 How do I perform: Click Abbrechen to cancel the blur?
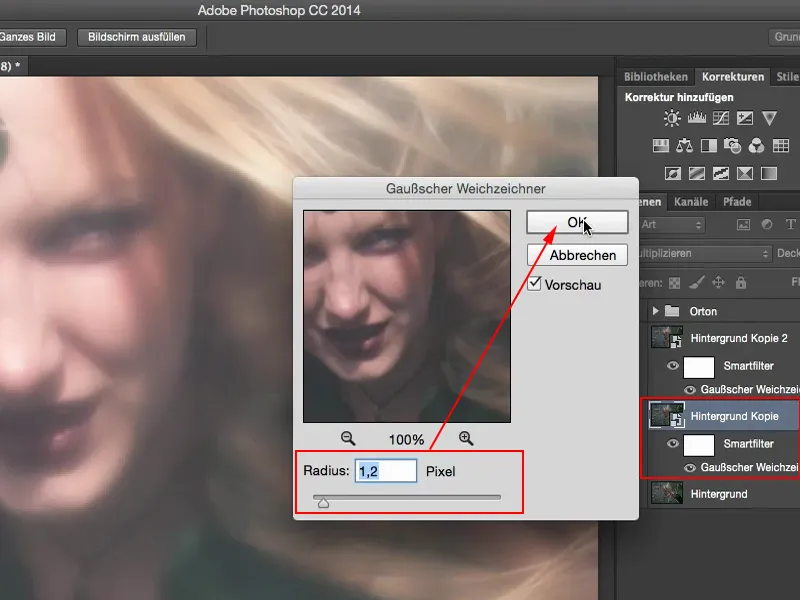pyautogui.click(x=577, y=255)
